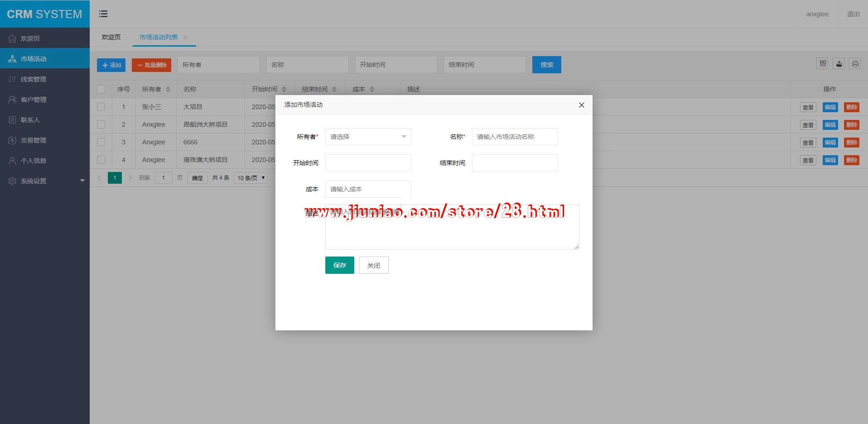868x424 pixels.
Task: Check the row 1 张小三 checkbox
Action: click(101, 107)
